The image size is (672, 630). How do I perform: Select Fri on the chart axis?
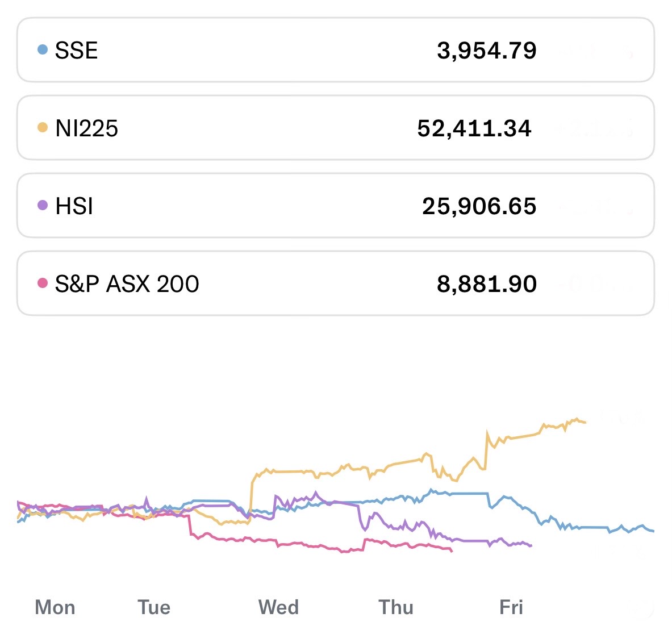(511, 607)
